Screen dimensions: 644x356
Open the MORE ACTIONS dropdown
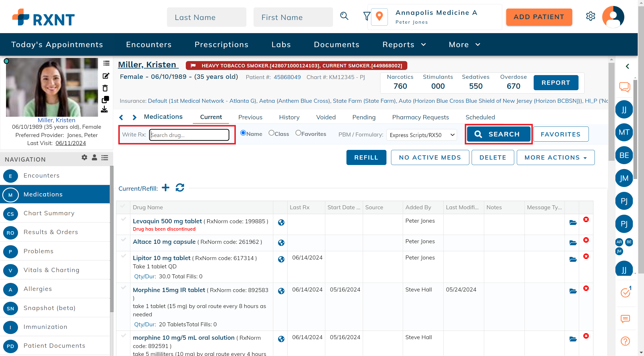coord(555,157)
